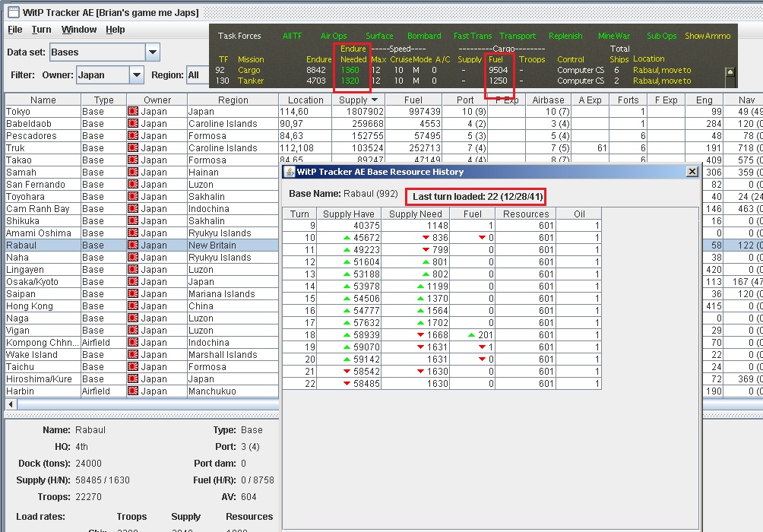763x532 pixels.
Task: Open the Turn menu
Action: tap(41, 30)
